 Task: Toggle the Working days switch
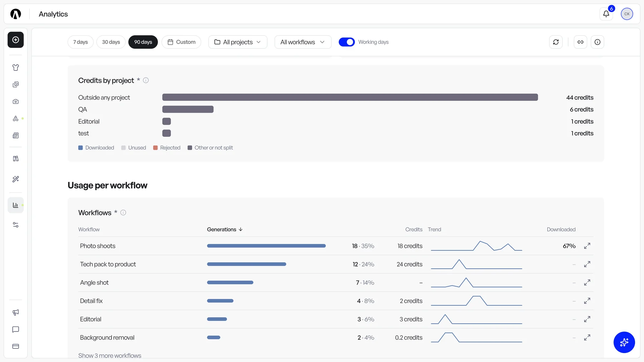click(347, 42)
